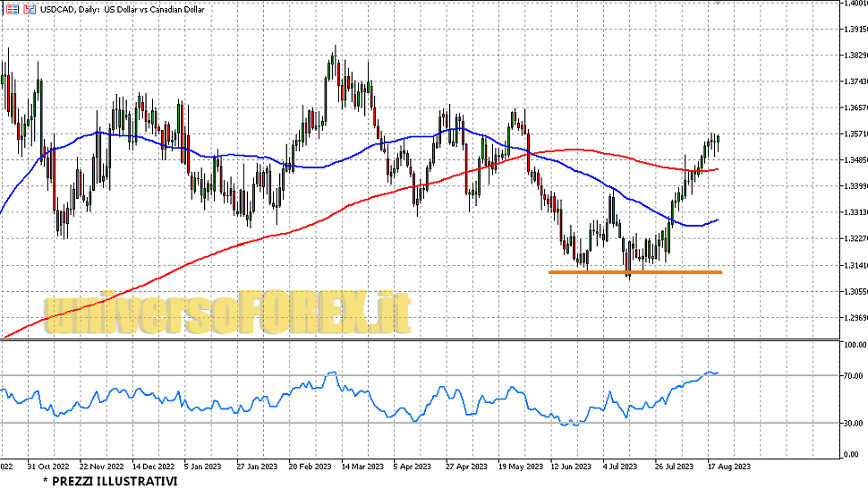
Task: Select the red moving average line end
Action: pyautogui.click(x=717, y=169)
